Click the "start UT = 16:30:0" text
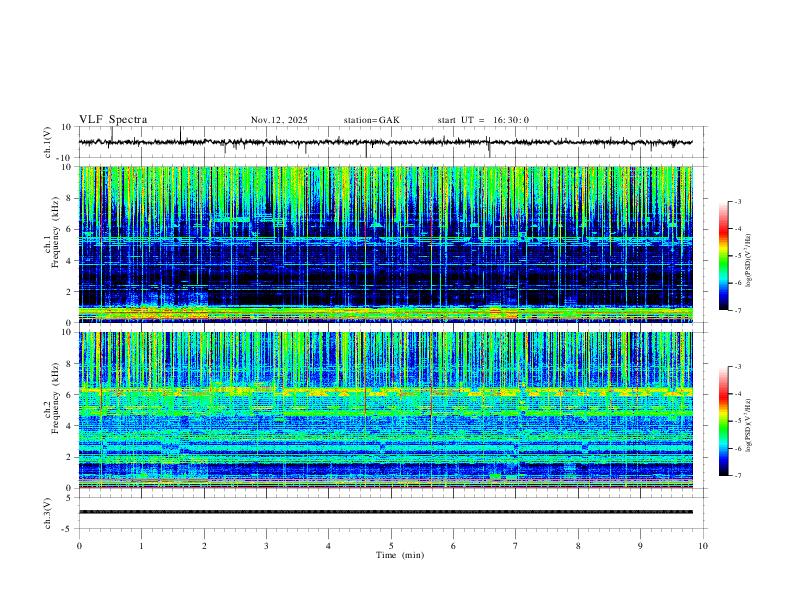The height and width of the screenshot is (612, 792). 483,120
